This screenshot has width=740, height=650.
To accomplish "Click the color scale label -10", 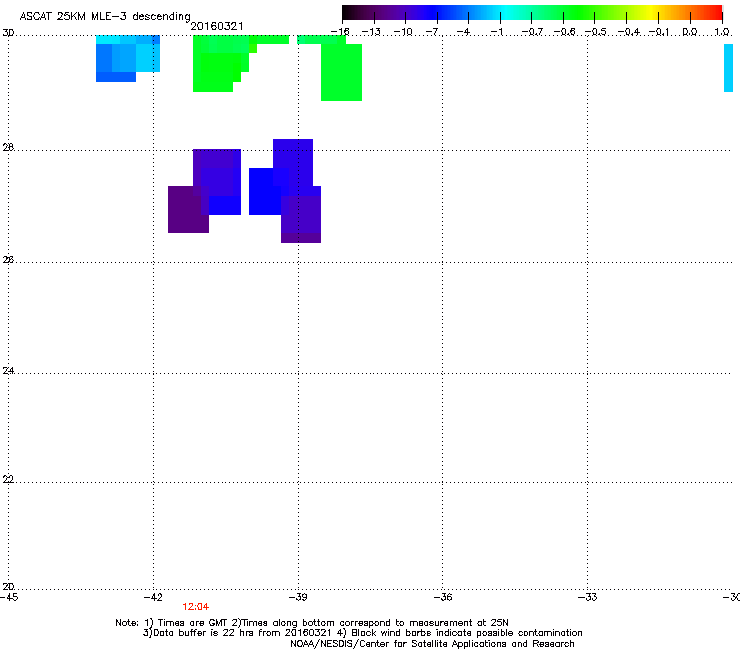I will tap(403, 32).
